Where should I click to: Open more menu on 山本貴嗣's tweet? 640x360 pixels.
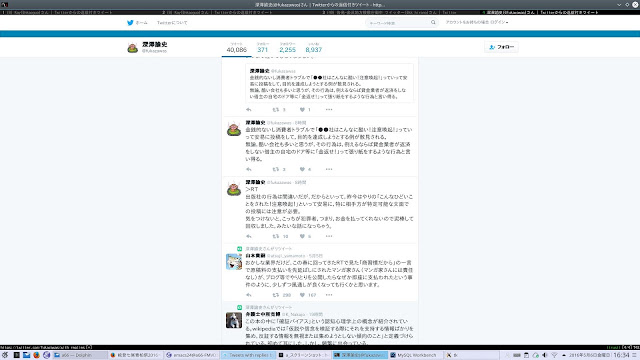tap(329, 295)
